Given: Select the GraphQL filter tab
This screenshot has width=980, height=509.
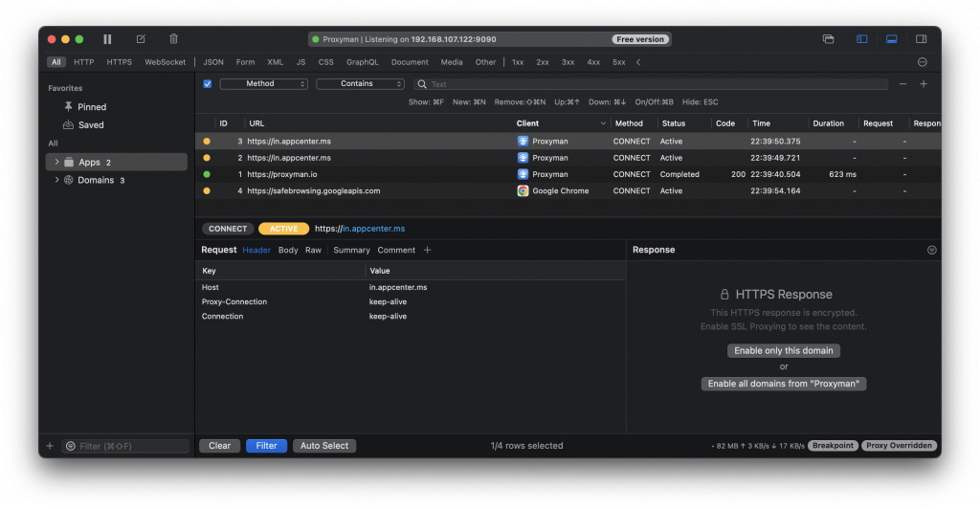Looking at the screenshot, I should click(x=363, y=62).
